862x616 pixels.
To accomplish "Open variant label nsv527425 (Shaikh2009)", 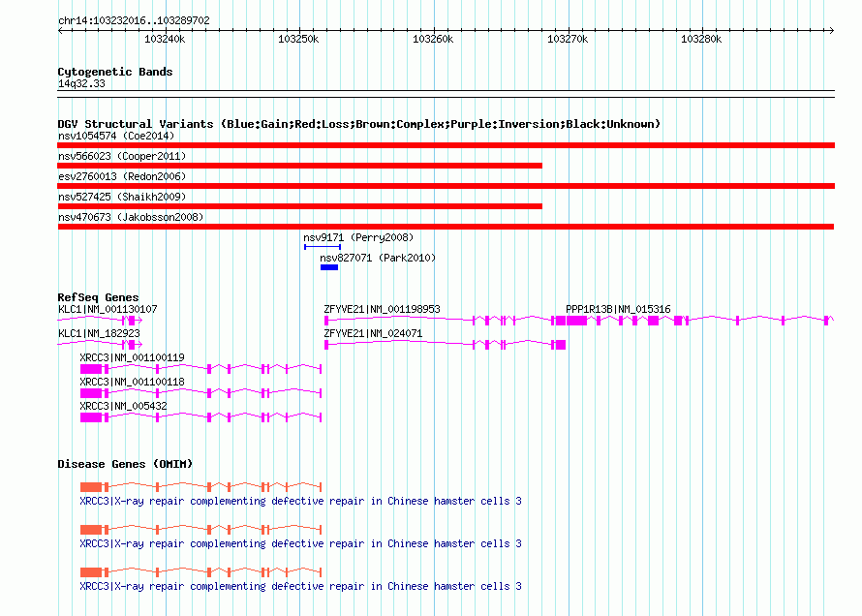I will pos(122,197).
